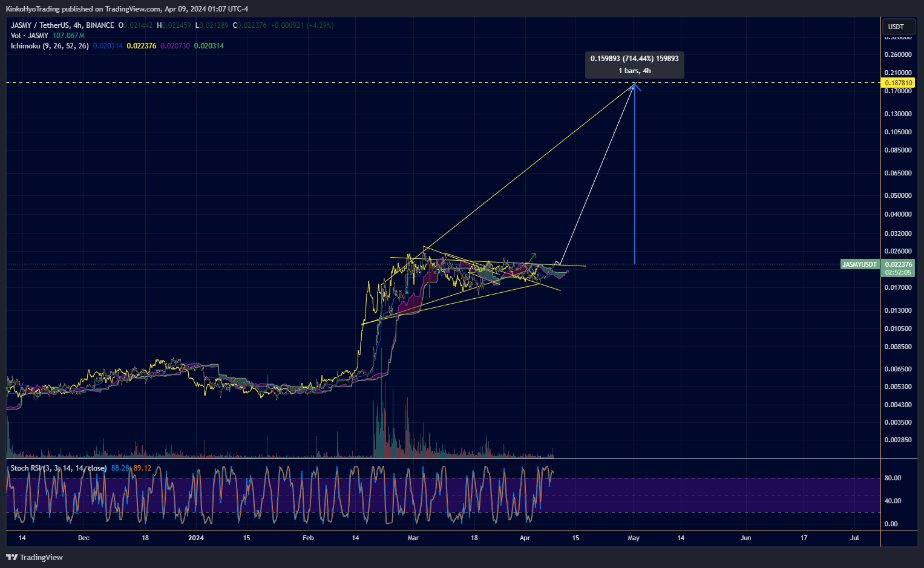This screenshot has width=924, height=568.
Task: Click the 0.085000 price axis label
Action: click(x=898, y=150)
